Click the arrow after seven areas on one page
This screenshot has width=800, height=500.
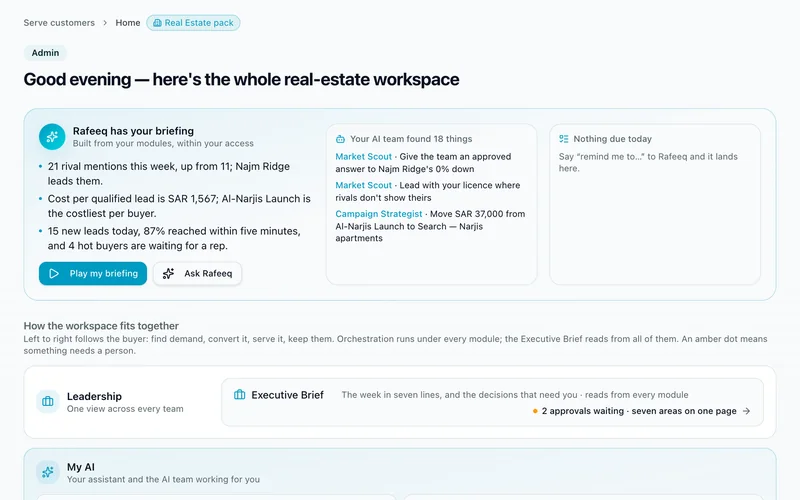tap(746, 411)
